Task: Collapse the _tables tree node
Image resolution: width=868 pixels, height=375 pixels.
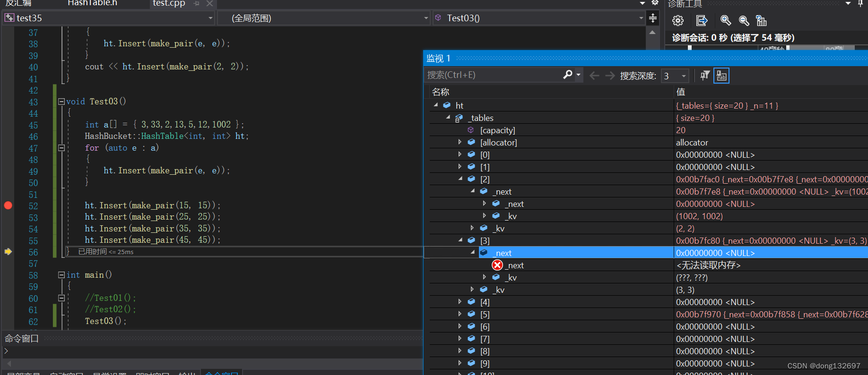Action: (x=448, y=117)
